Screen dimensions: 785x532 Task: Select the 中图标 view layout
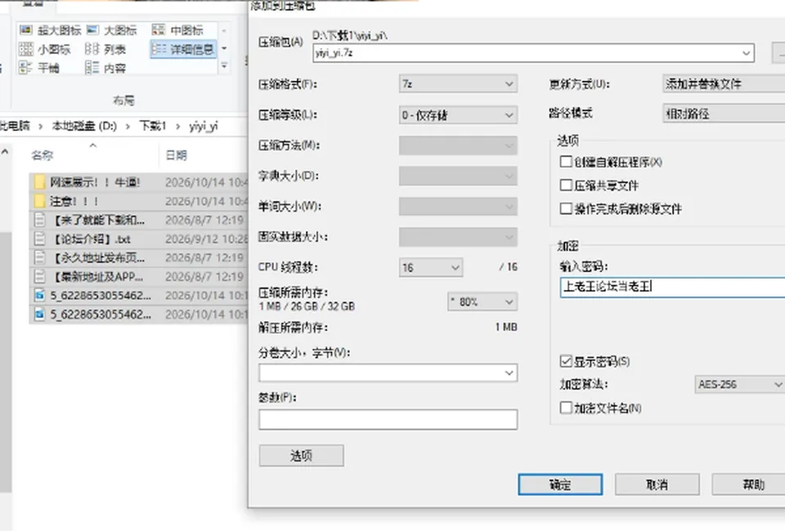click(177, 30)
